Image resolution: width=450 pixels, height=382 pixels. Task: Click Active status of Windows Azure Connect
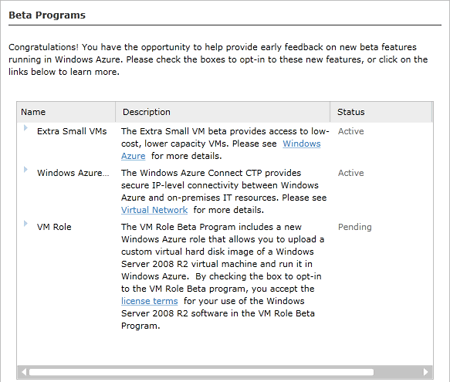pyautogui.click(x=351, y=173)
